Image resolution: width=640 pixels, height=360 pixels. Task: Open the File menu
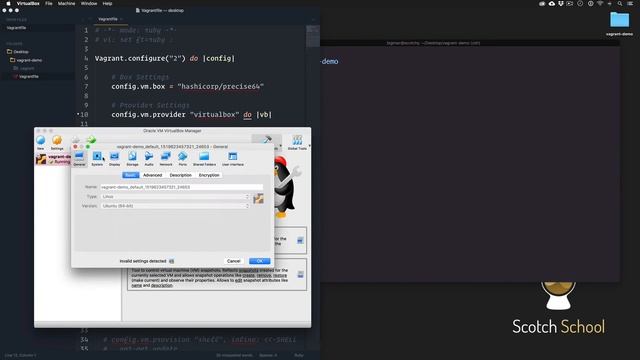pos(49,3)
